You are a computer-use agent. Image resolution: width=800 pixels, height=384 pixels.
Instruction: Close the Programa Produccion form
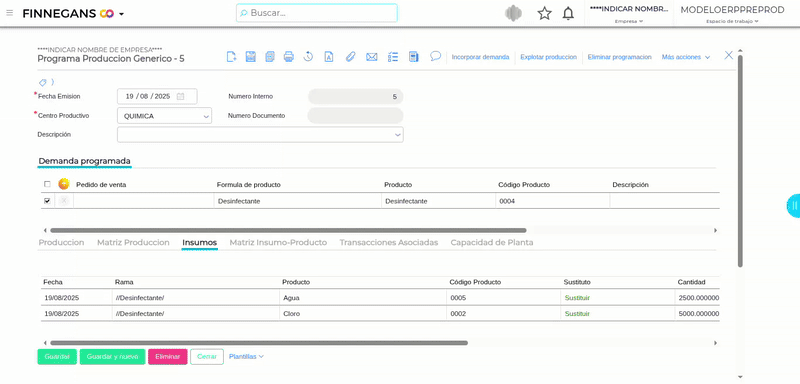(x=729, y=56)
